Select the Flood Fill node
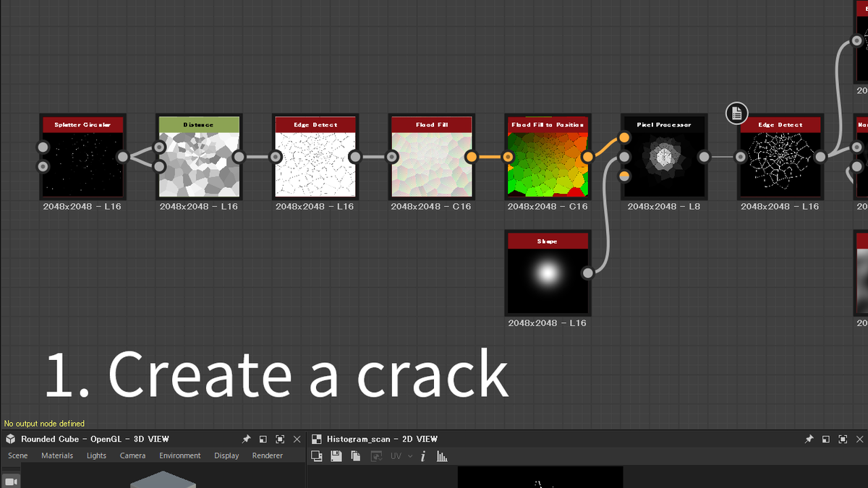Viewport: 868px width, 488px height. [x=432, y=156]
